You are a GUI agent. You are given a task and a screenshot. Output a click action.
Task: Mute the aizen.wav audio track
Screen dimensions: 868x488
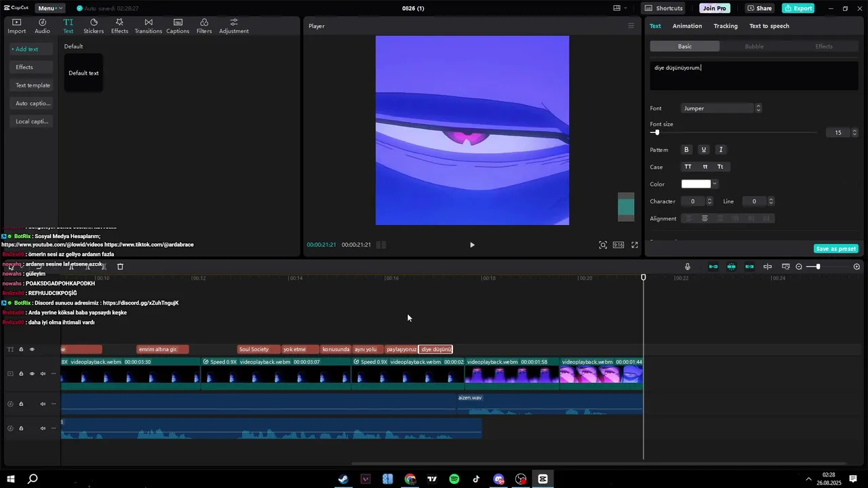point(43,404)
